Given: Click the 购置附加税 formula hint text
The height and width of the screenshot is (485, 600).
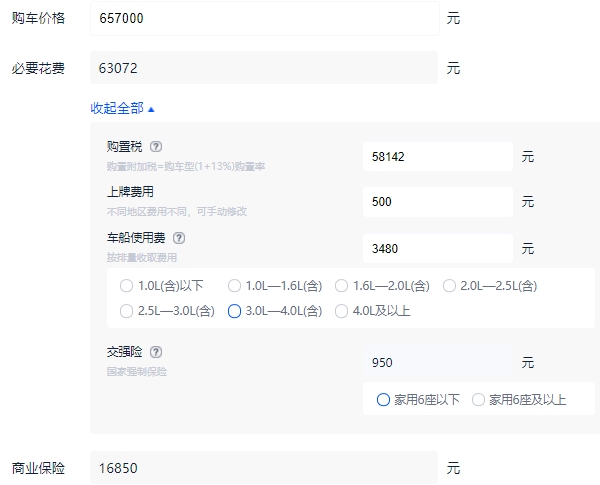Looking at the screenshot, I should pos(186,167).
